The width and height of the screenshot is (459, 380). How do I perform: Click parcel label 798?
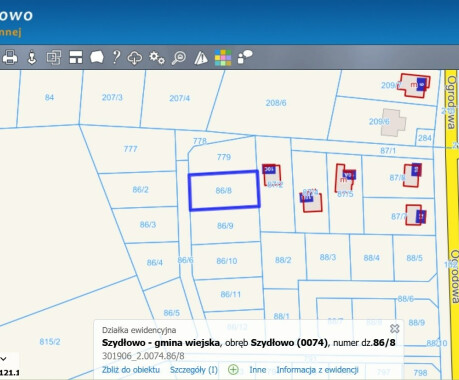pos(420,373)
